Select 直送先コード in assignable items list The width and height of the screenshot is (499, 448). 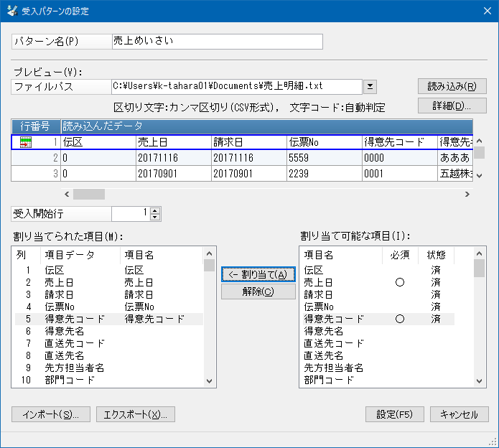point(334,343)
